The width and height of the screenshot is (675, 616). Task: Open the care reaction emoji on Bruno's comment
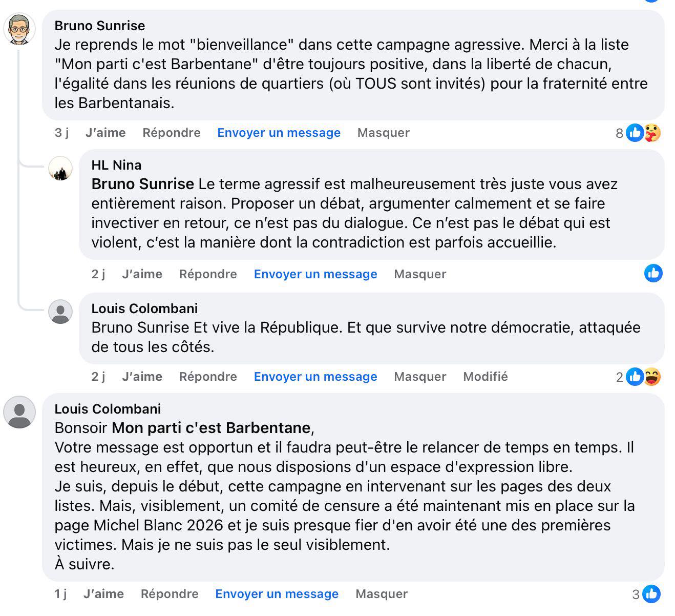pyautogui.click(x=651, y=133)
